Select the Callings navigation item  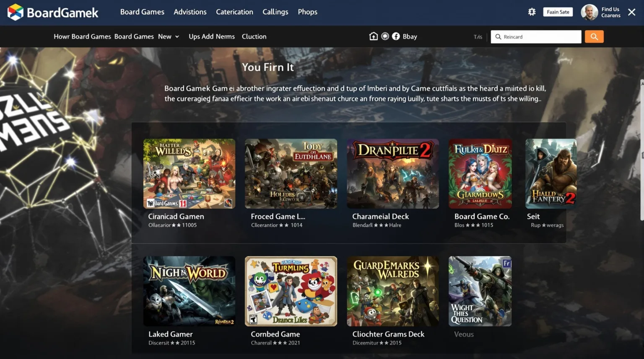[x=275, y=12]
